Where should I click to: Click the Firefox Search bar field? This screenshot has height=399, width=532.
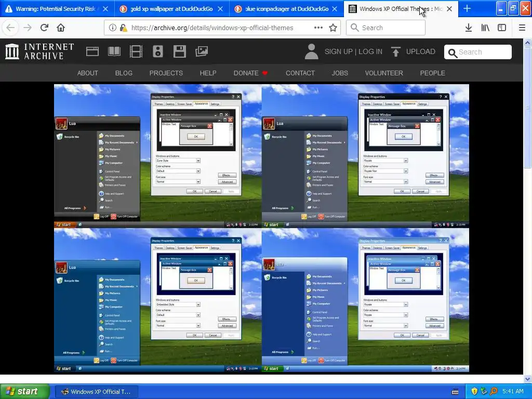(386, 28)
